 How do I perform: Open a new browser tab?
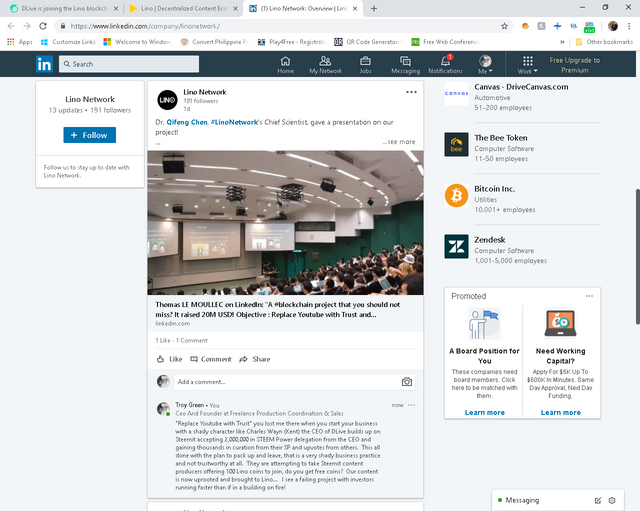374,8
